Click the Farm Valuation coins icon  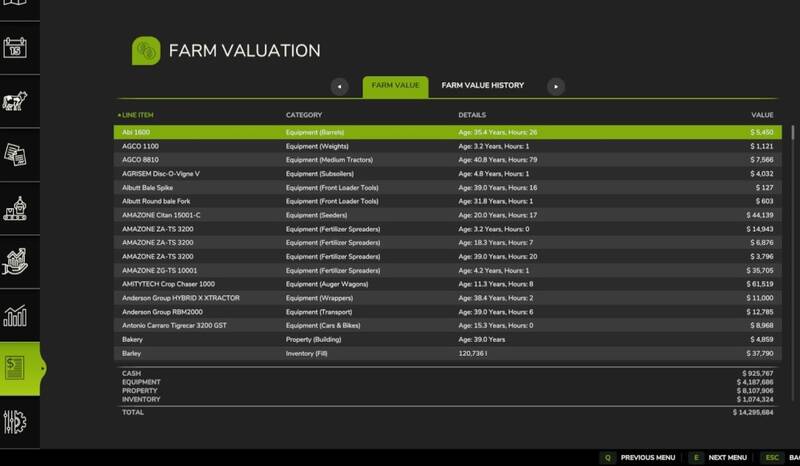[147, 51]
